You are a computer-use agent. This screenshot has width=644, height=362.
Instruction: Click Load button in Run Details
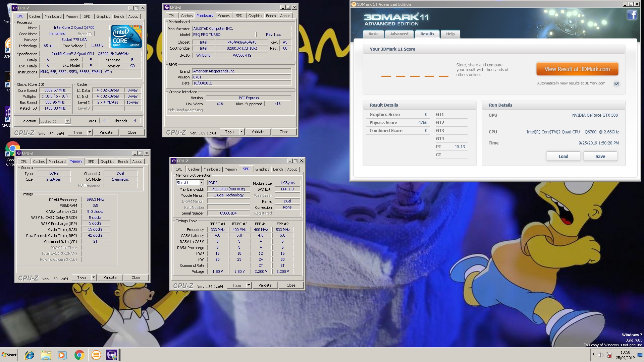pyautogui.click(x=563, y=156)
